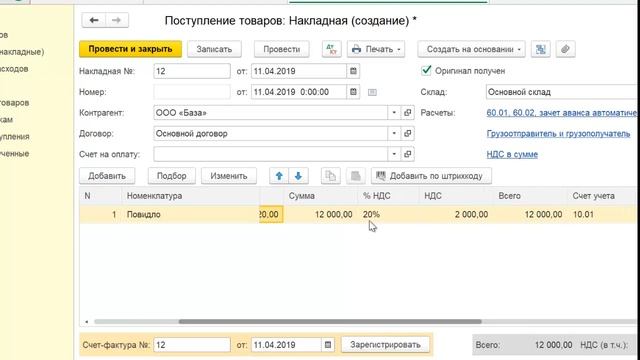Move row down with blue arrow

[x=298, y=176]
